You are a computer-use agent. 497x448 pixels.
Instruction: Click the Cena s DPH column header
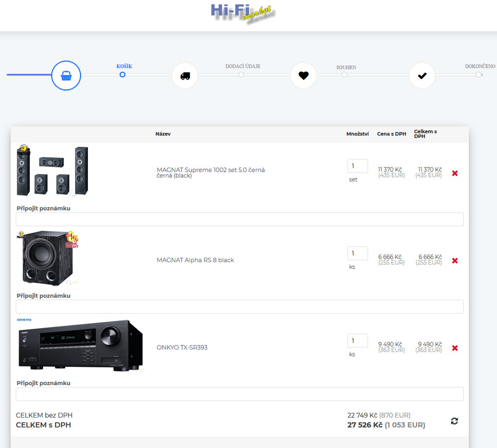392,134
